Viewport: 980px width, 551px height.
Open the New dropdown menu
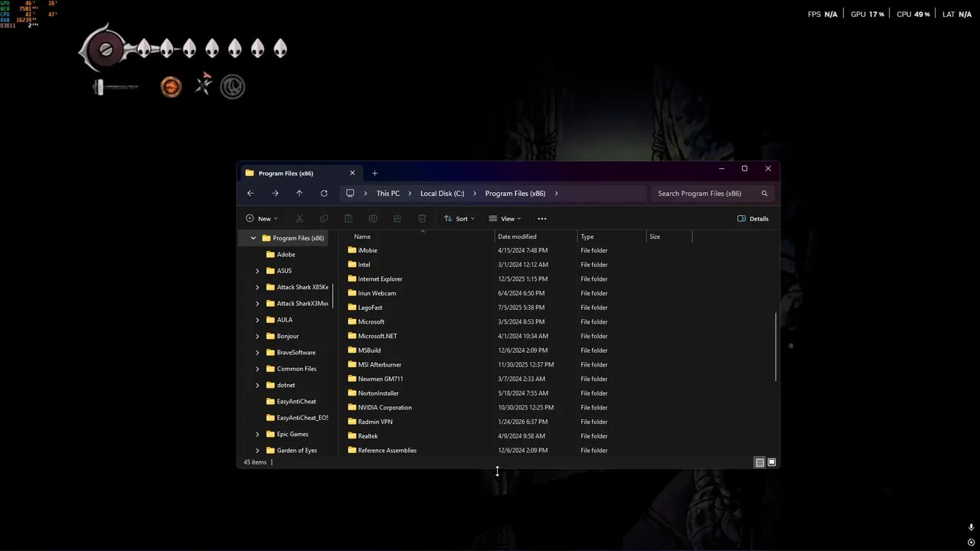(262, 219)
